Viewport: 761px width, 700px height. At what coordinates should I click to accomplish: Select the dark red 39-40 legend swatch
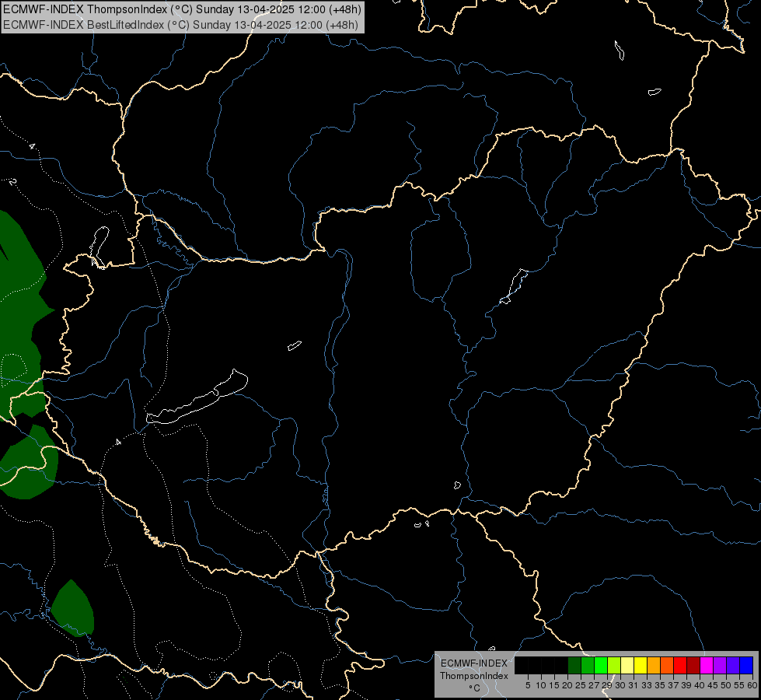coord(693,665)
